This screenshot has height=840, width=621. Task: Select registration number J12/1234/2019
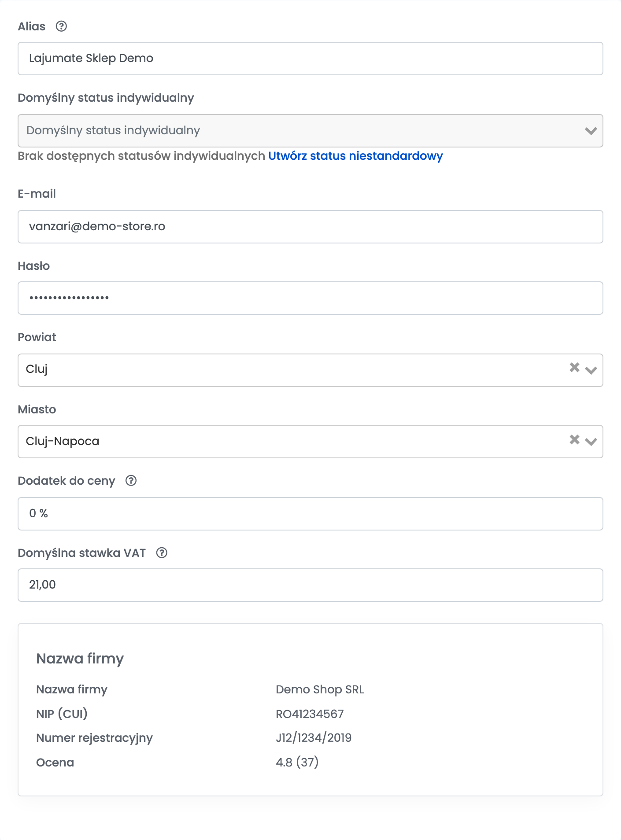point(314,738)
